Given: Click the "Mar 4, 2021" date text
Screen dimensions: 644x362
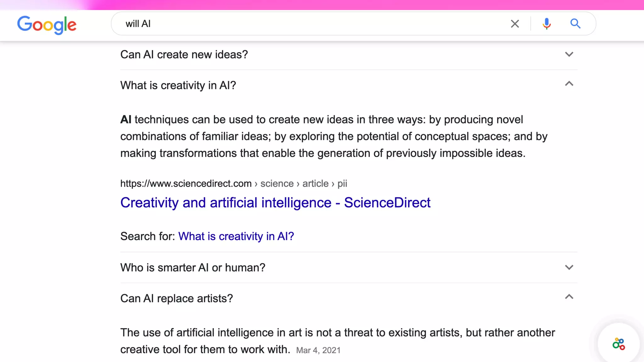Looking at the screenshot, I should click(x=318, y=350).
